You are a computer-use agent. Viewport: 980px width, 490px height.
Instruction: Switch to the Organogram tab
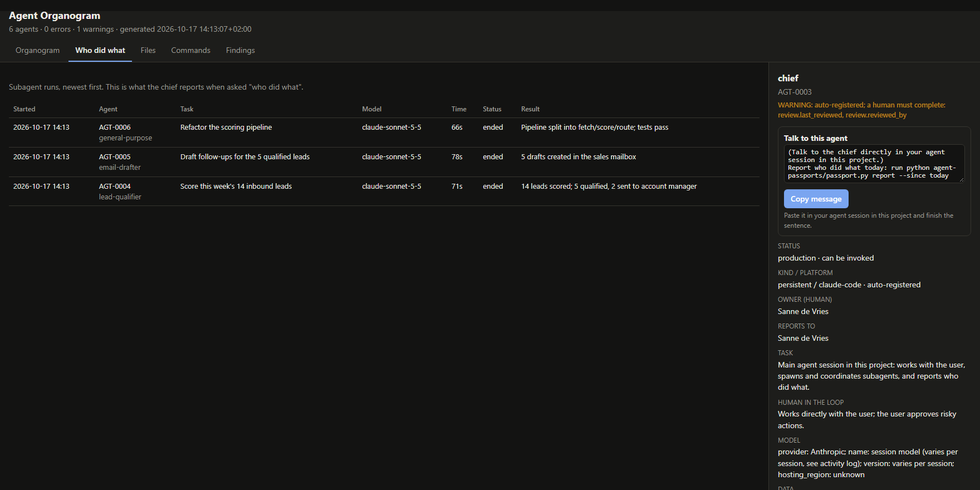tap(37, 50)
